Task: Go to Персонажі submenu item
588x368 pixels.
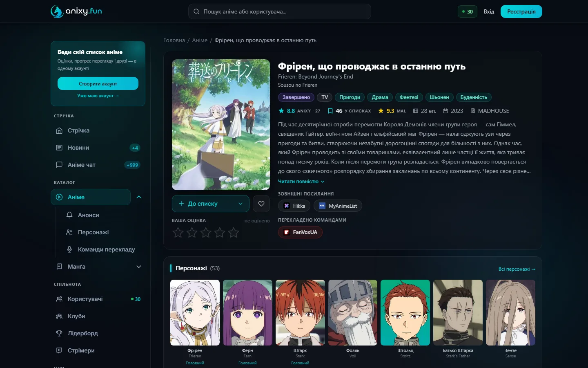Action: (103, 232)
